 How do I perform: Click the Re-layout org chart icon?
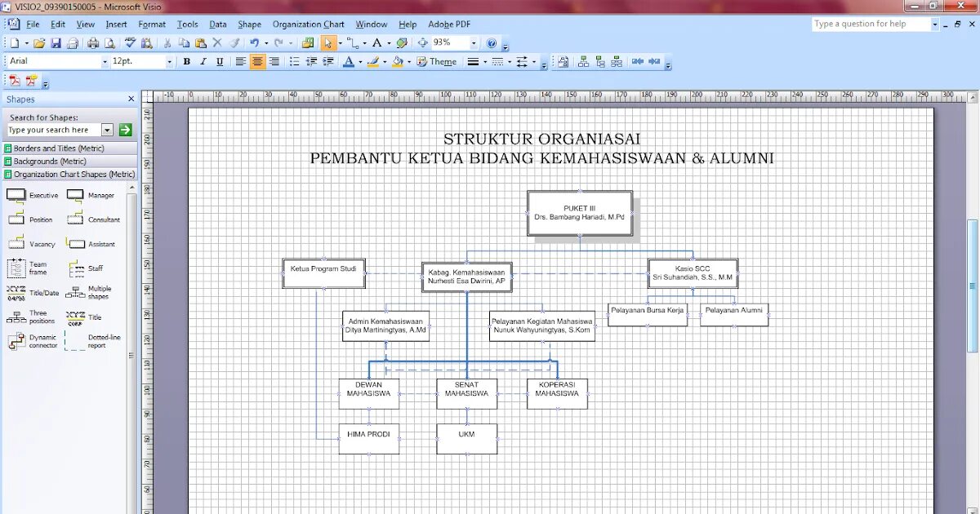coord(563,61)
